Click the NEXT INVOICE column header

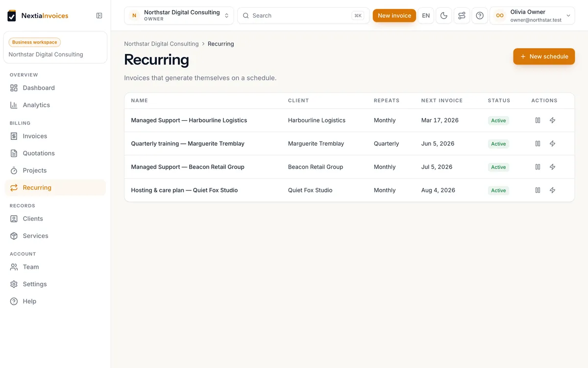[x=442, y=101]
